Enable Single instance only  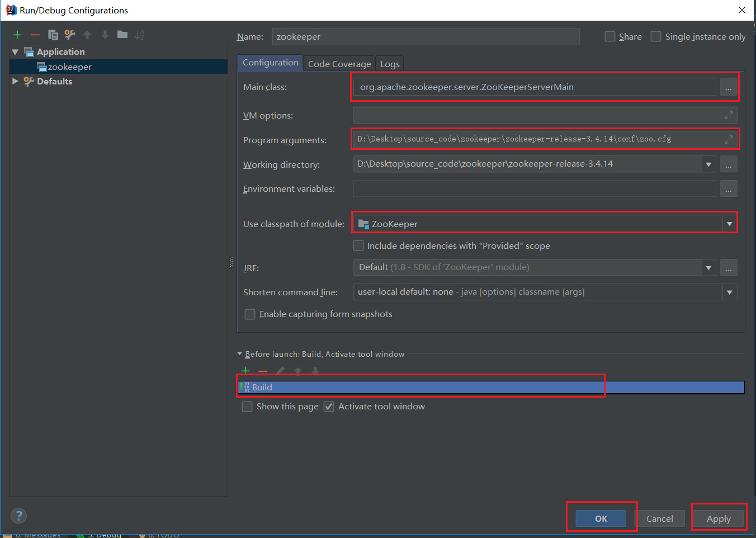click(656, 36)
